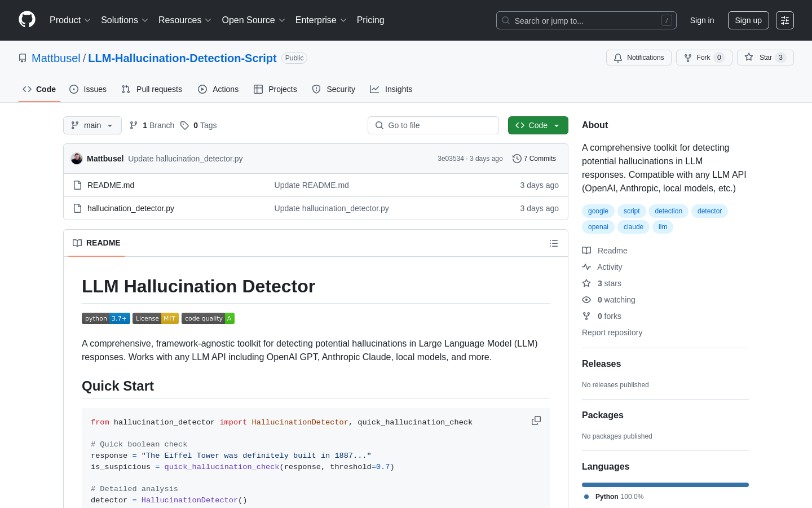Click the book icon beside Readme
This screenshot has height=508, width=812.
[586, 251]
